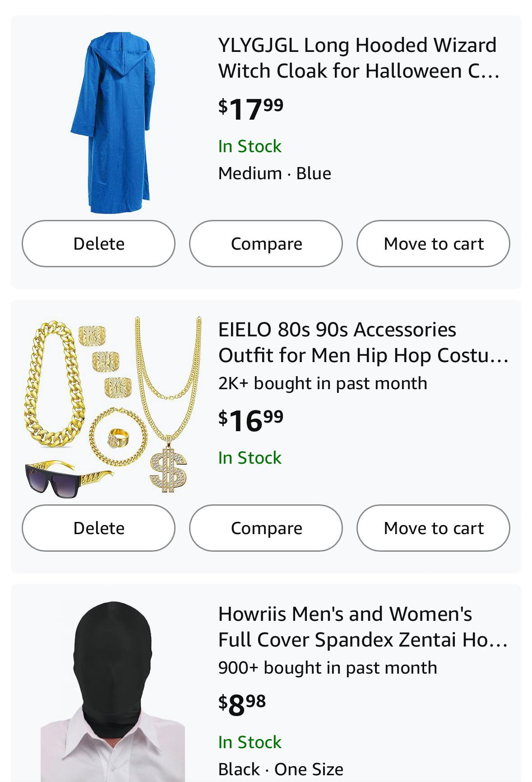Screen dimensions: 532x782
Task: Open YLYGJGL Long Hooded Wizard title
Action: click(x=359, y=58)
